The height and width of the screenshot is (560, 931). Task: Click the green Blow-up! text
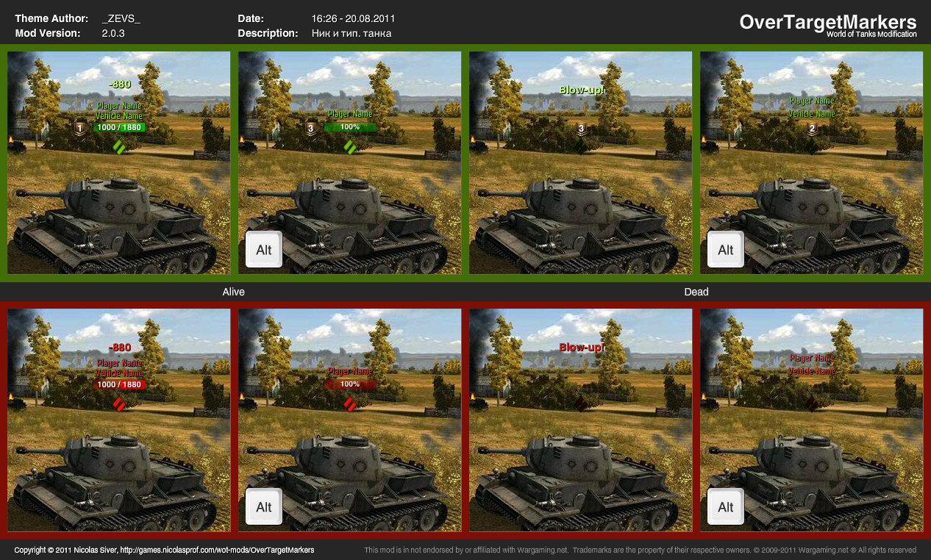click(x=581, y=90)
